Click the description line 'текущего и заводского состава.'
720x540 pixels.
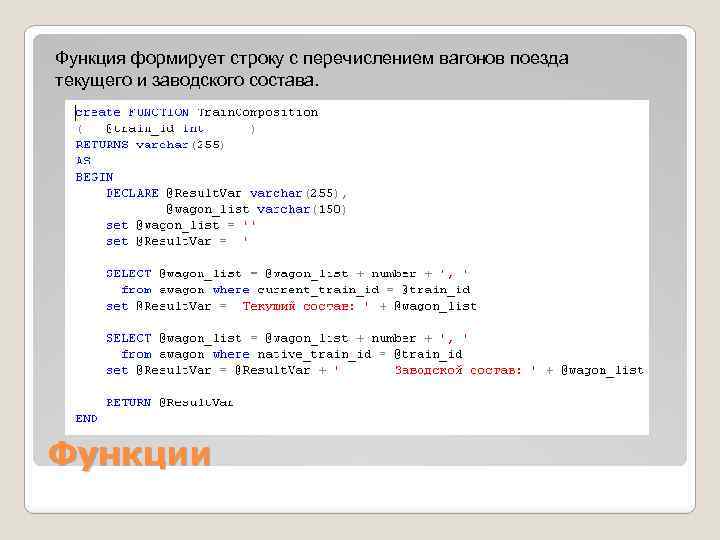pos(186,80)
